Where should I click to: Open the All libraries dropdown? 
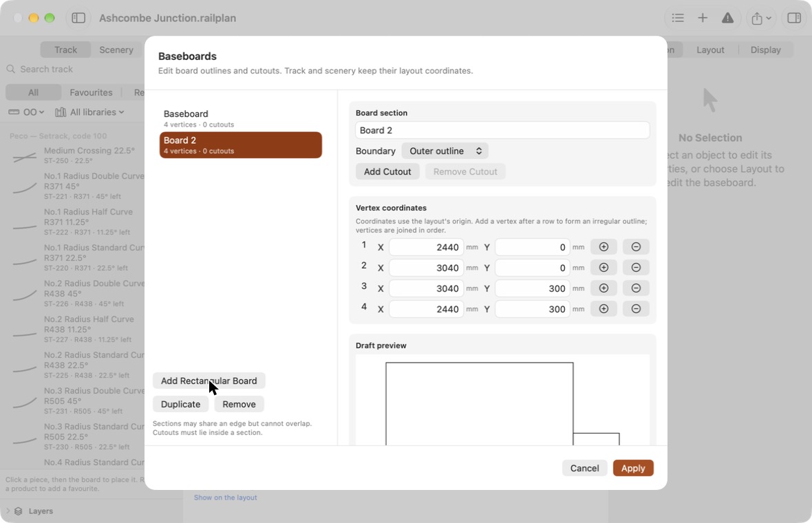click(x=89, y=112)
